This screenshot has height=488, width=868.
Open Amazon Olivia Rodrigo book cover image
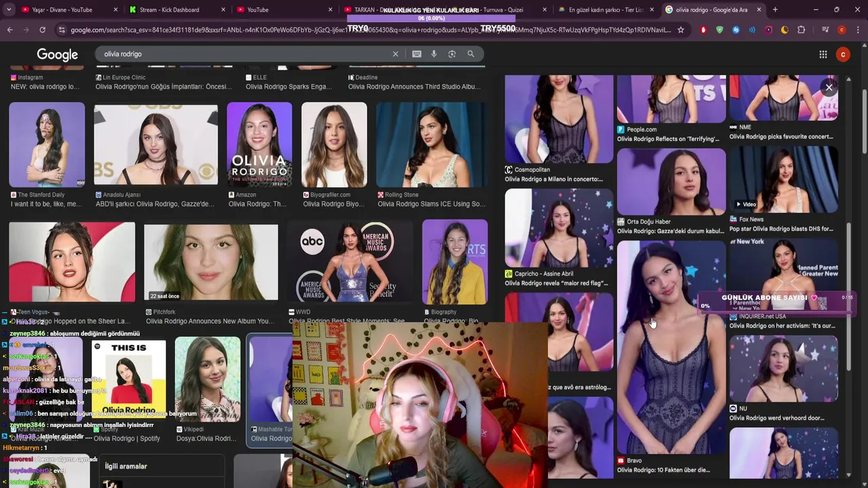259,144
